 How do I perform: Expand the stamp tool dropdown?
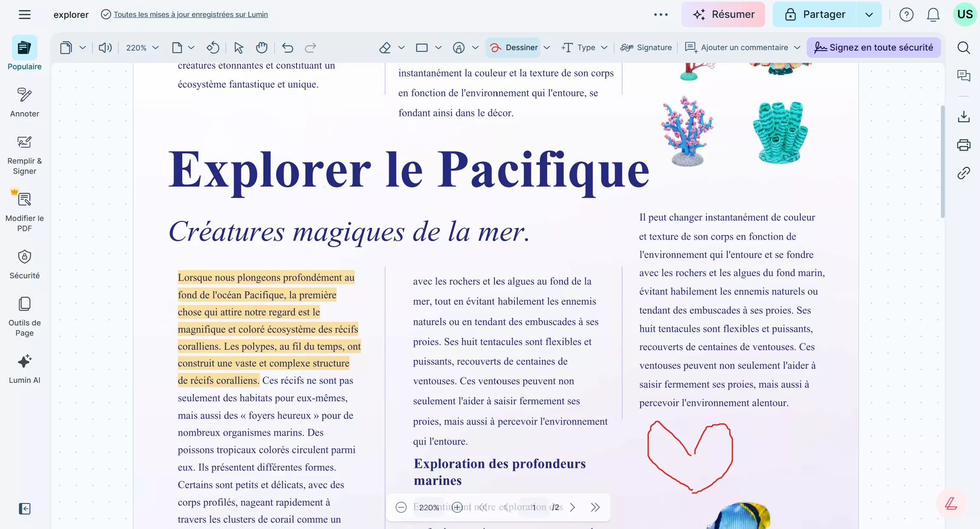[x=475, y=48]
